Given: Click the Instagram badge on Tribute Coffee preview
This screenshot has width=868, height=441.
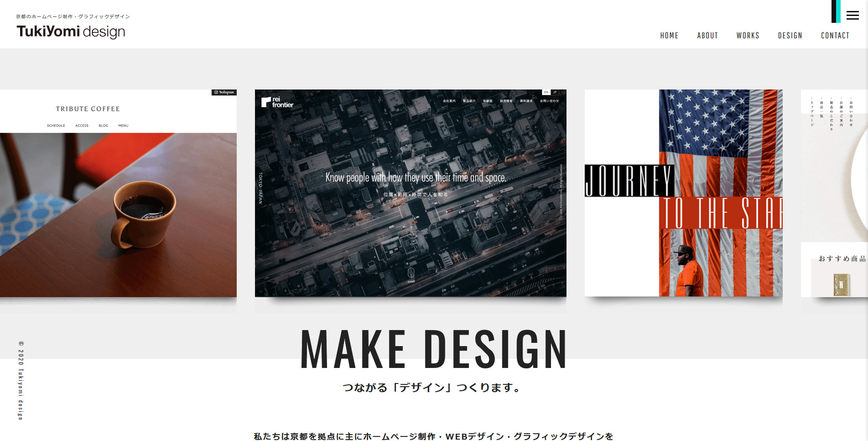Looking at the screenshot, I should [x=224, y=92].
